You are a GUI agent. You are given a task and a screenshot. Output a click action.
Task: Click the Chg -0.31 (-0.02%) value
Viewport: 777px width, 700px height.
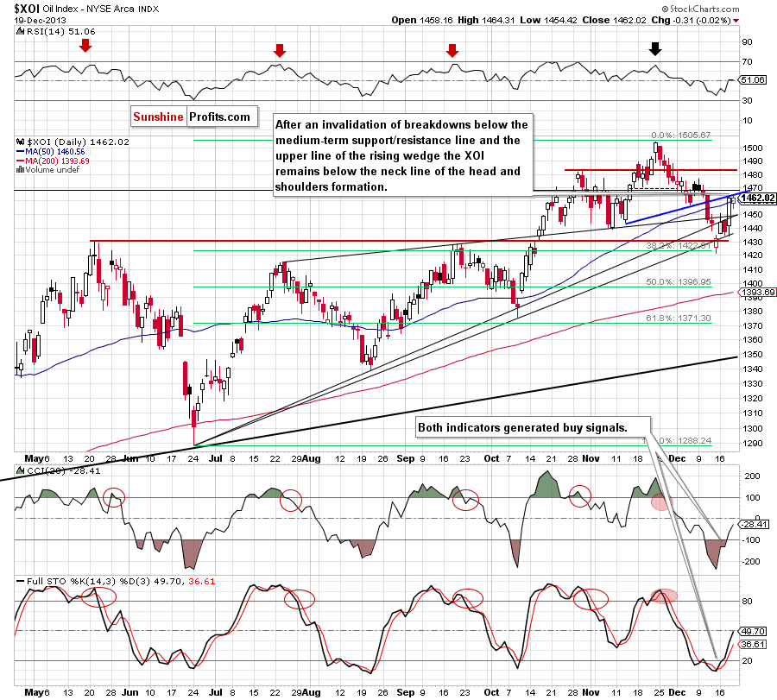click(x=691, y=21)
